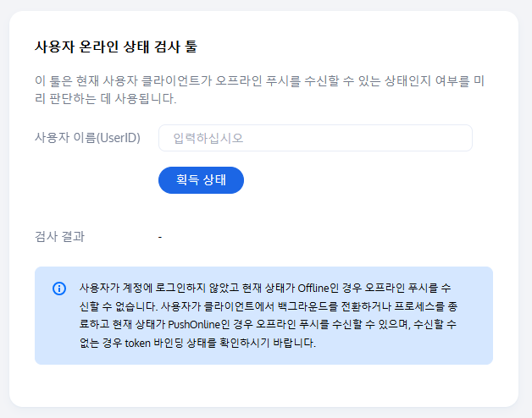Click the 검사 결과 label
Image resolution: width=532 pixels, height=418 pixels.
pos(59,236)
